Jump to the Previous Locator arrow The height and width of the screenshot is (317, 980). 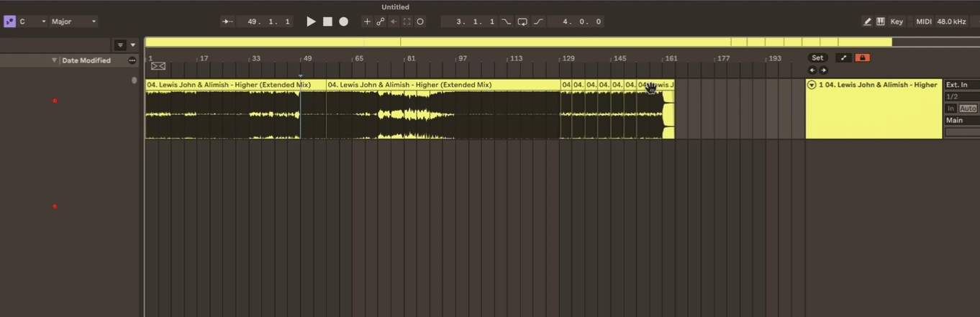tap(812, 70)
